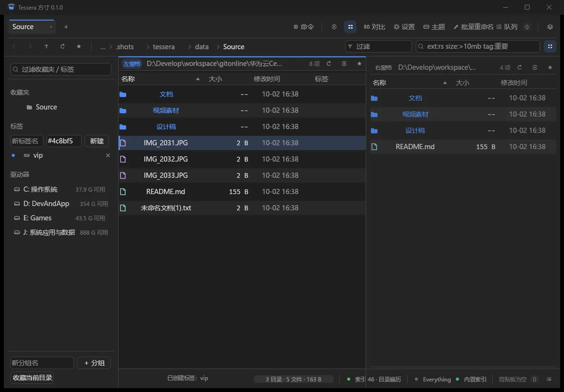The width and height of the screenshot is (564, 392).
Task: Click the blue color dot of vip tag
Action: tap(13, 155)
